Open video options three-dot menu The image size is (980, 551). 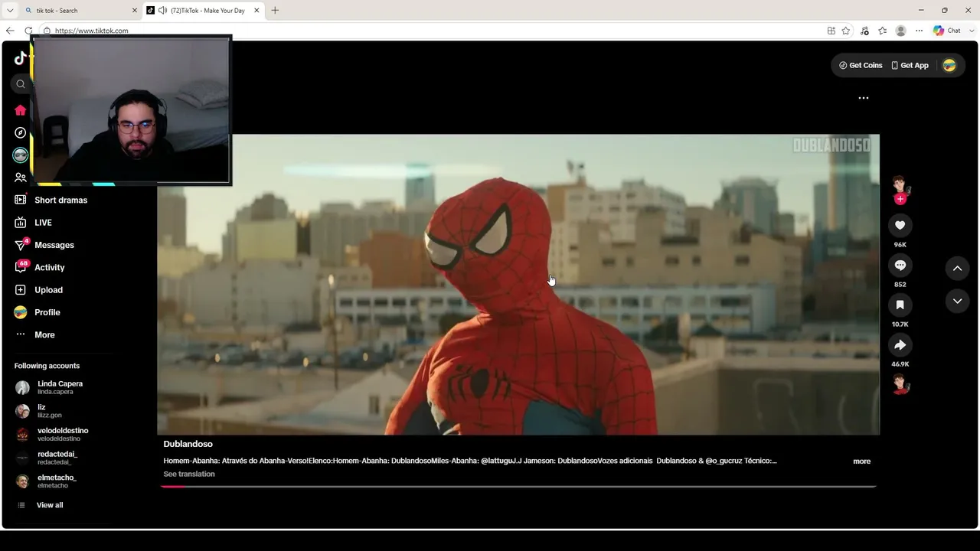coord(864,98)
